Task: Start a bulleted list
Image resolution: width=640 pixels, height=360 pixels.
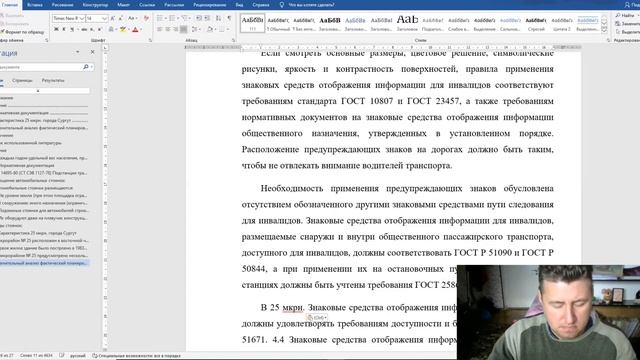Action: tap(160, 18)
